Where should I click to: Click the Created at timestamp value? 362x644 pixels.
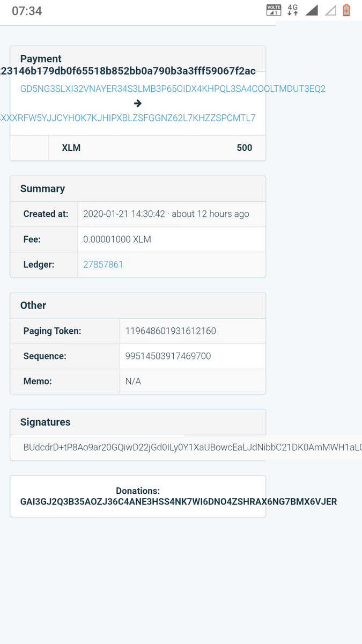166,214
